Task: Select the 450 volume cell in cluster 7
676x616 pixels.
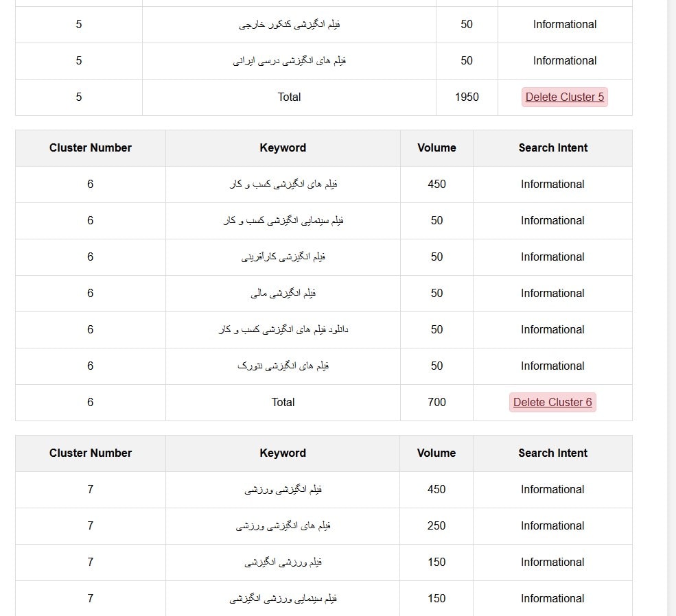Action: click(436, 489)
